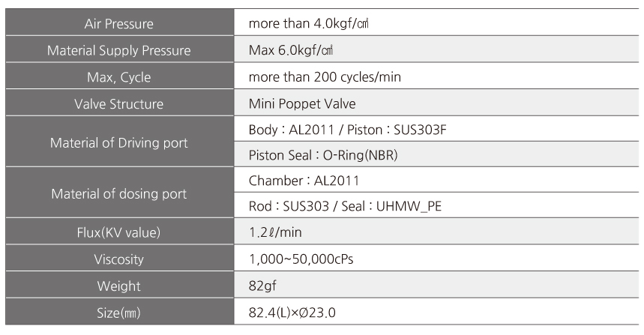
Task: Select 'more than 200 cycles/min' text
Action: click(x=325, y=76)
